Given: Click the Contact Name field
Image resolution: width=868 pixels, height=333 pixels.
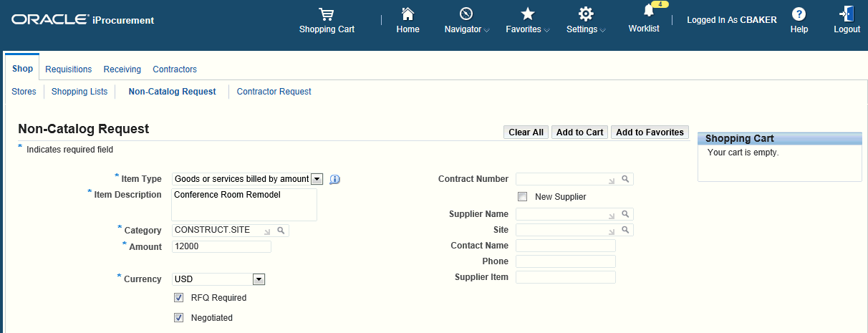Looking at the screenshot, I should click(566, 246).
